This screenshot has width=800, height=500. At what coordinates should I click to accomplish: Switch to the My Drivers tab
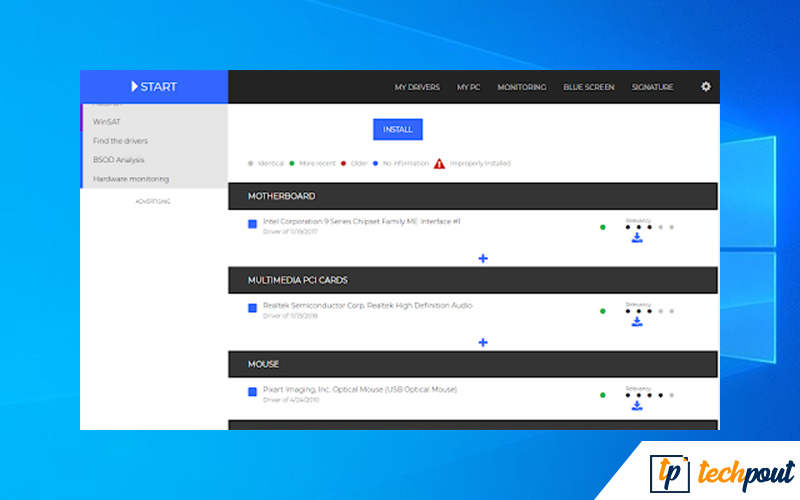coord(416,87)
